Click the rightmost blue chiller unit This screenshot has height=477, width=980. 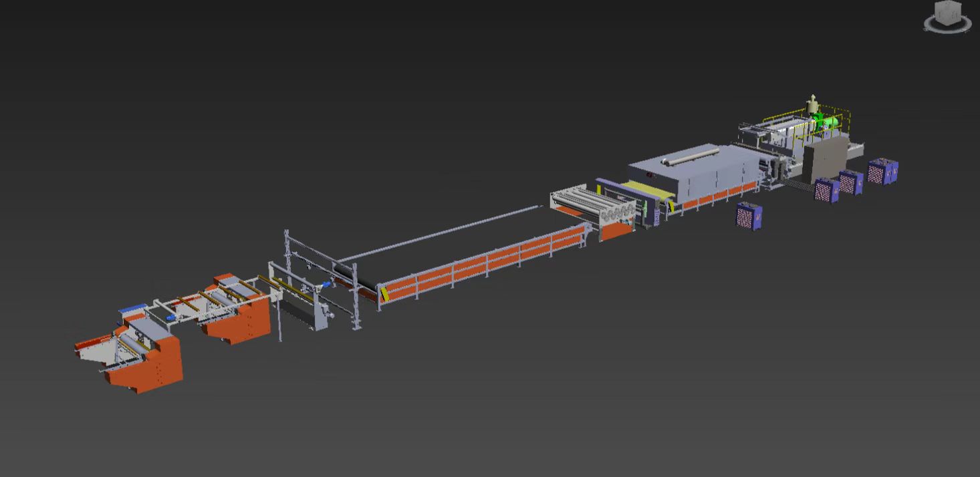coord(883,172)
